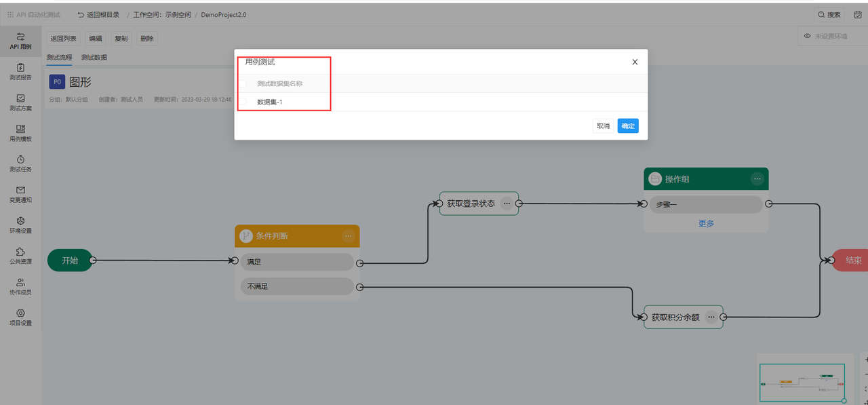Select the 开始 start node
Image resolution: width=868 pixels, height=405 pixels.
coord(70,260)
